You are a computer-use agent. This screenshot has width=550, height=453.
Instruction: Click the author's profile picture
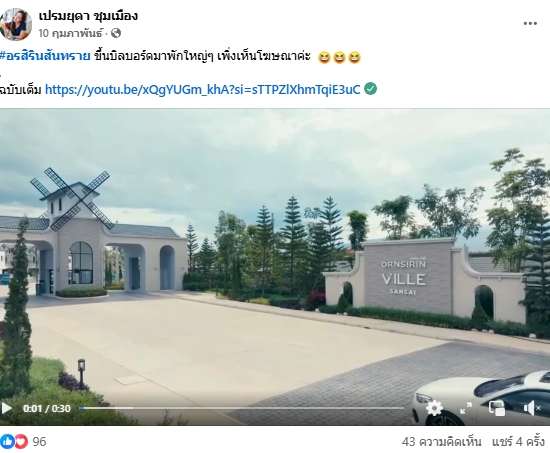tap(15, 24)
